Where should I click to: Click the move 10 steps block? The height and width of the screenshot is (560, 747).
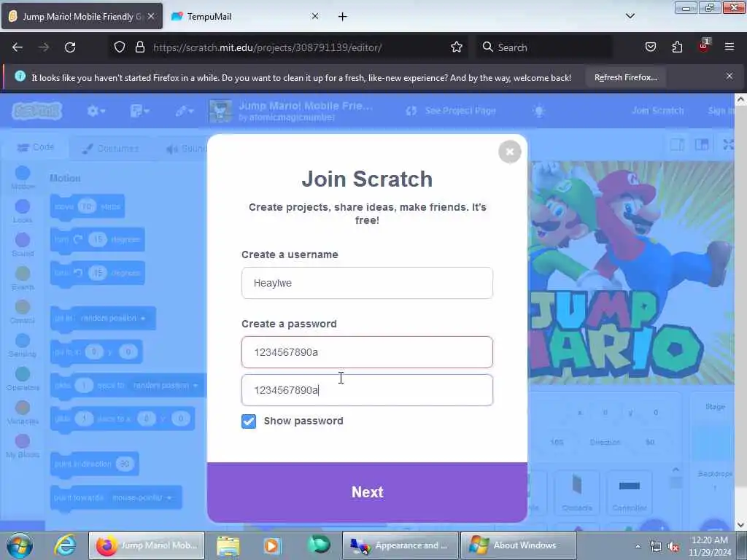pos(88,206)
